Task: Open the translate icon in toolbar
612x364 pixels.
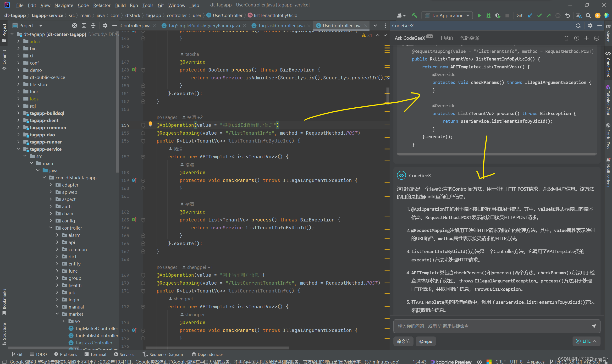Action: pyautogui.click(x=579, y=16)
